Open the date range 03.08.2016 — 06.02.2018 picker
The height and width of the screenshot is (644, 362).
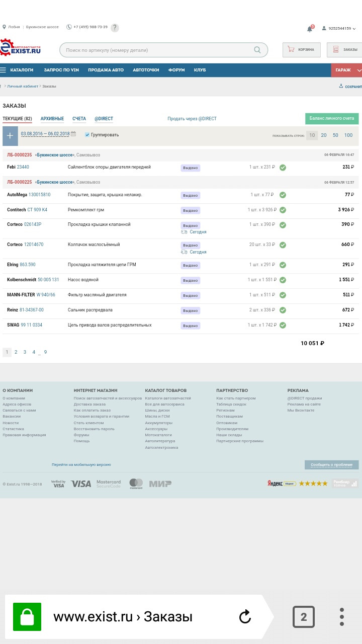pyautogui.click(x=45, y=134)
